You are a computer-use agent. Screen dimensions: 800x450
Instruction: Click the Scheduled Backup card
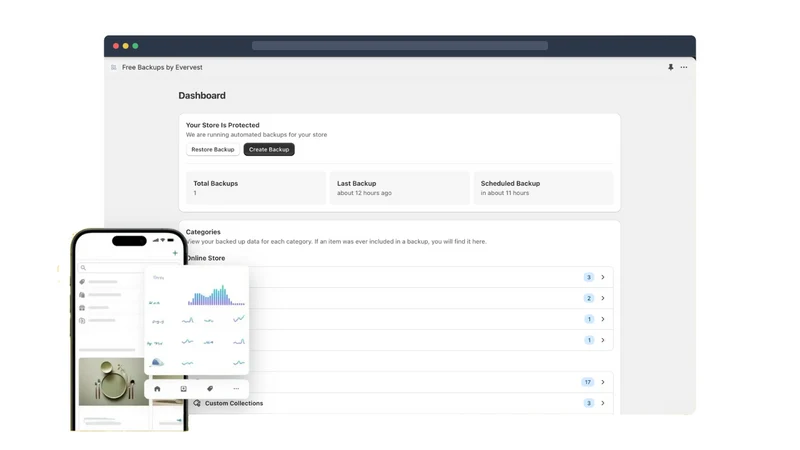coord(543,188)
